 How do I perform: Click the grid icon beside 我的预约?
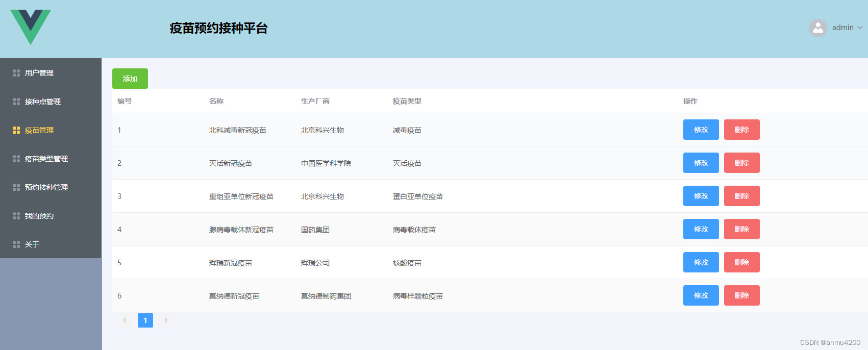pos(16,216)
